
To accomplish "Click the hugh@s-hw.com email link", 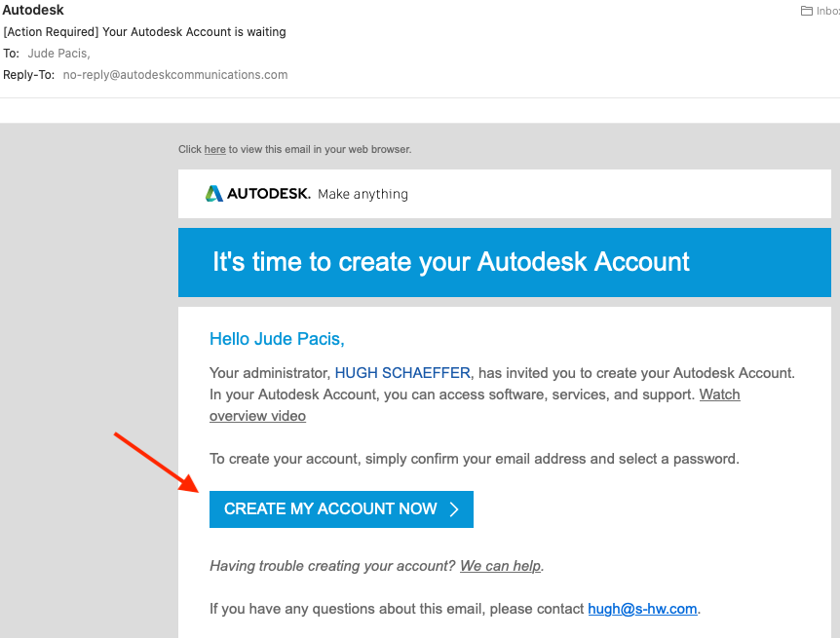I will tap(642, 609).
